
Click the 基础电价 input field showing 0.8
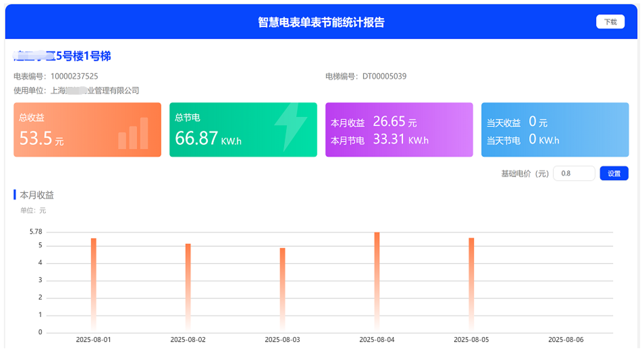point(573,173)
